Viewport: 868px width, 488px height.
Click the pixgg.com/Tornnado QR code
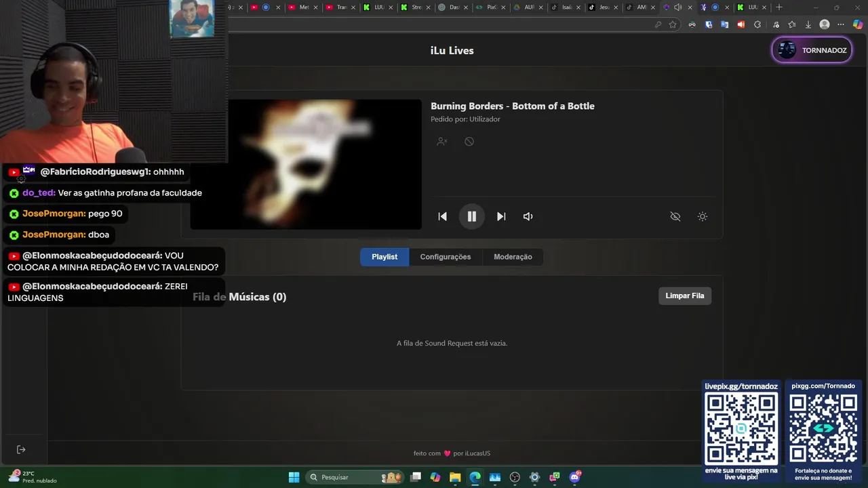pyautogui.click(x=823, y=429)
